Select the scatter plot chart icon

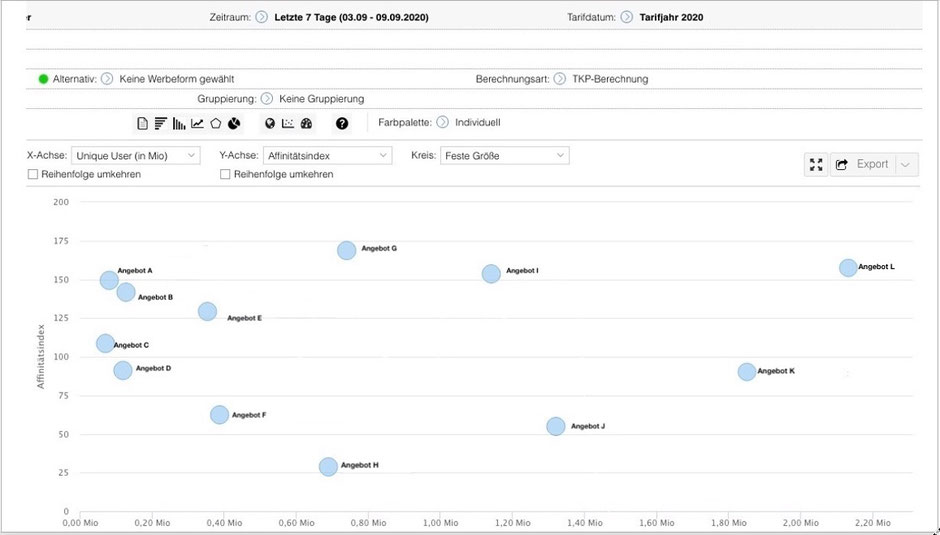tap(288, 124)
